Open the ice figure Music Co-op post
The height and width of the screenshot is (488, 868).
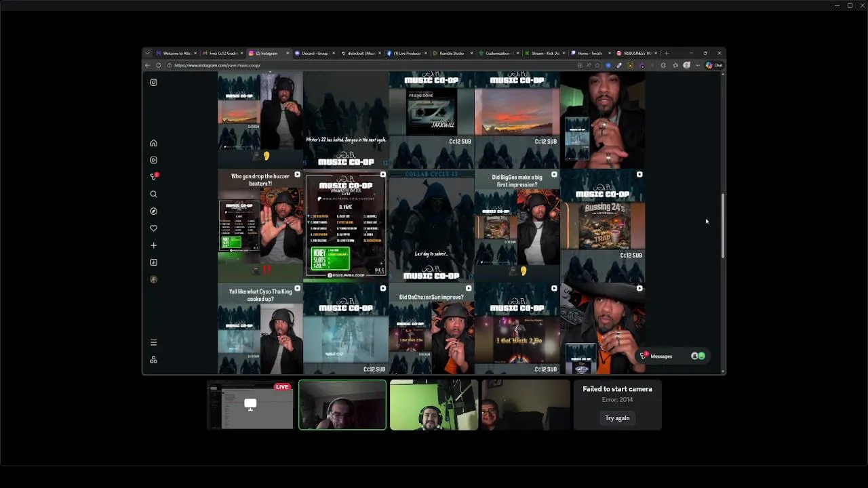346,329
